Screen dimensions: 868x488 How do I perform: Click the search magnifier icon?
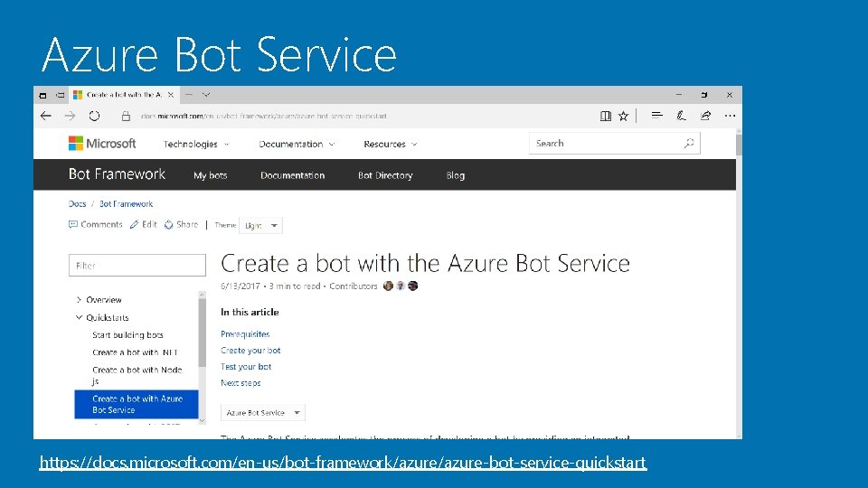[x=689, y=144]
